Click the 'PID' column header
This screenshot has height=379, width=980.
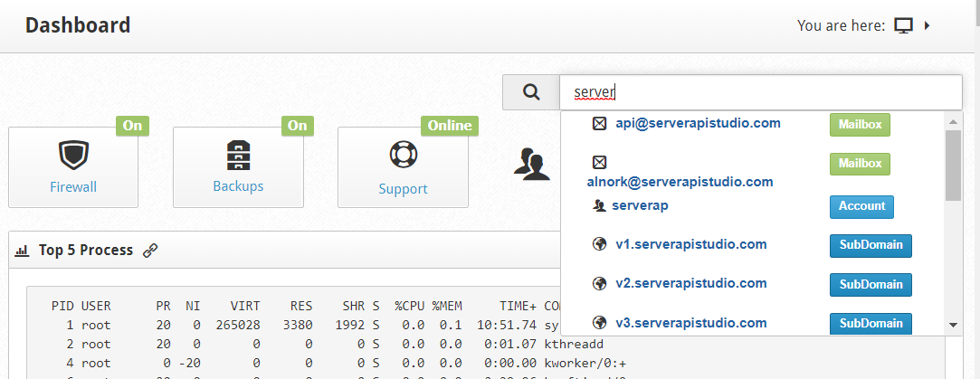point(63,307)
